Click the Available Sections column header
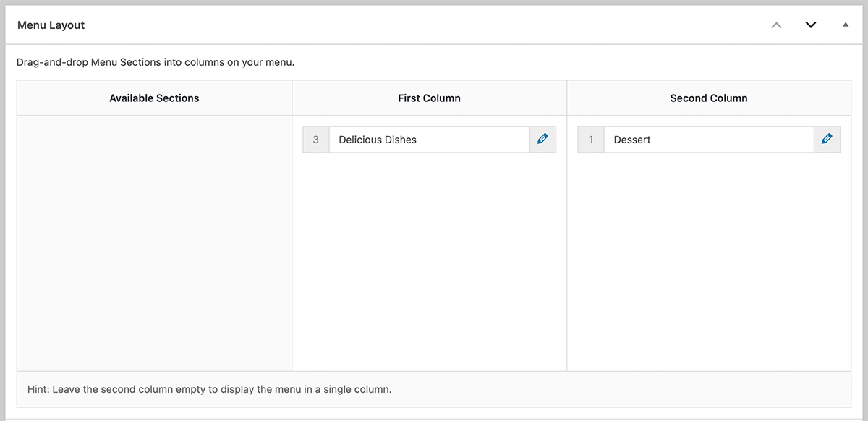Viewport: 868px width, 421px height. [x=154, y=98]
